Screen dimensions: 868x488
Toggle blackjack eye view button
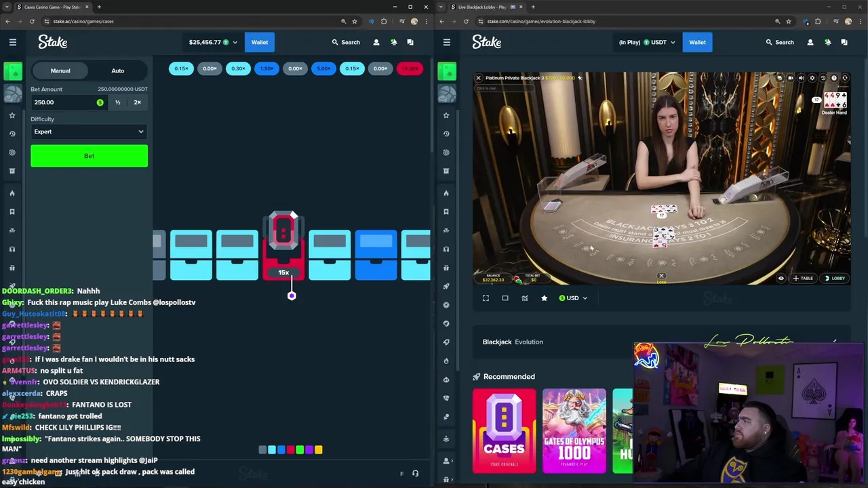click(781, 278)
